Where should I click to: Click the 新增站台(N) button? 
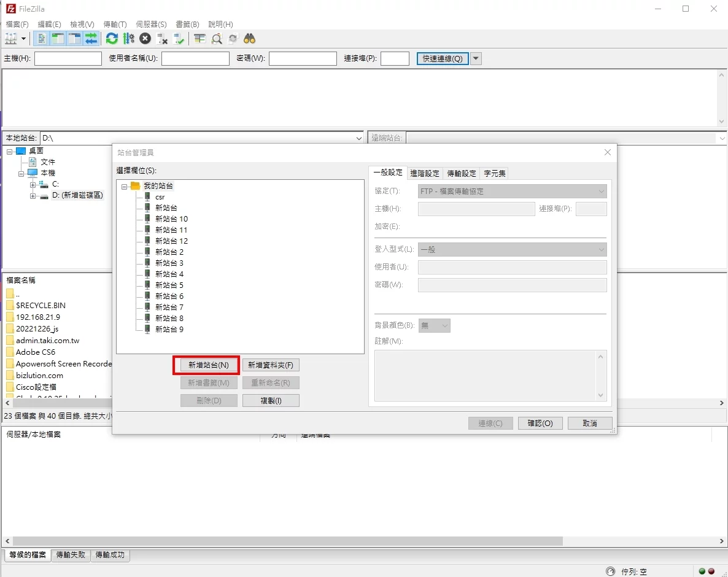pos(209,365)
